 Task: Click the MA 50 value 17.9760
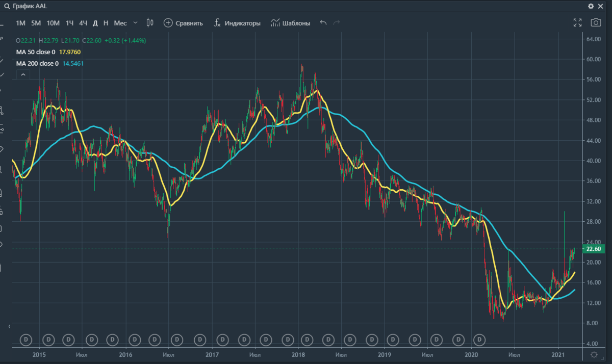[70, 52]
